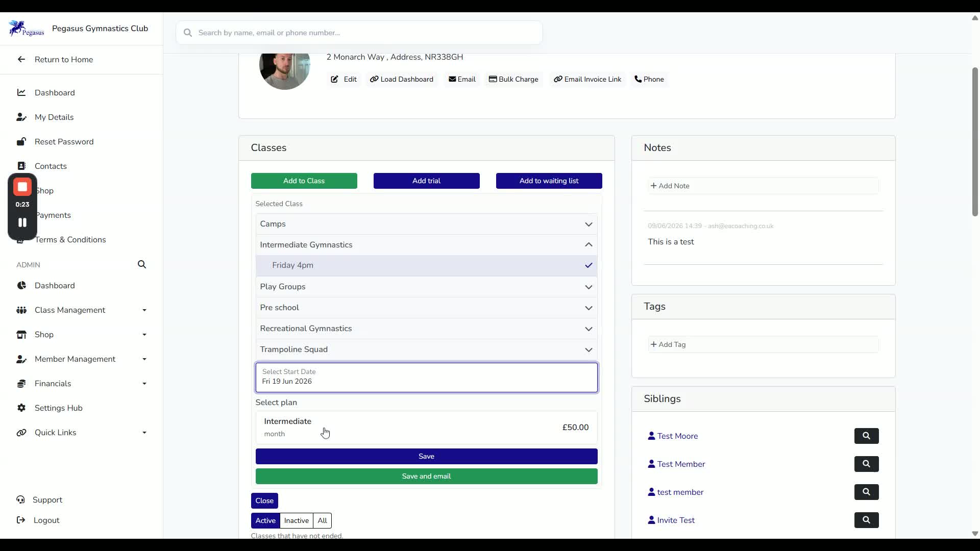Expand Class Management sidebar menu
Image resolution: width=980 pixels, height=551 pixels.
click(82, 310)
